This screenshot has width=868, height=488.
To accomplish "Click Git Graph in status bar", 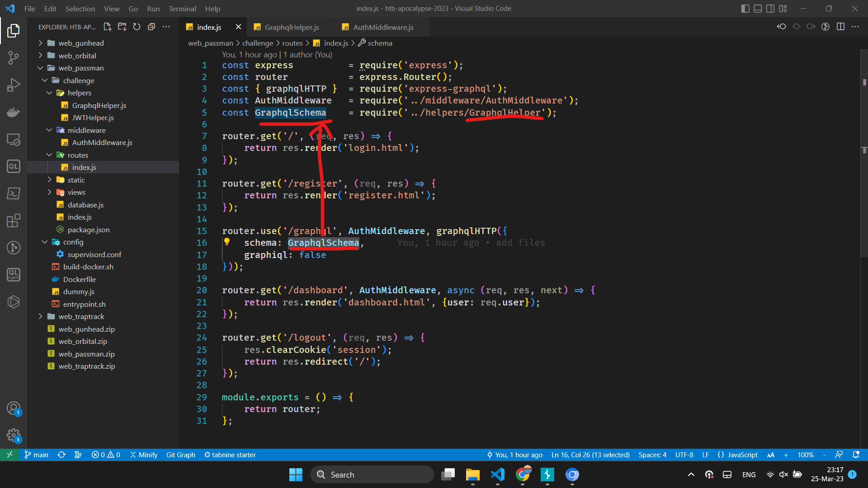I will click(180, 455).
